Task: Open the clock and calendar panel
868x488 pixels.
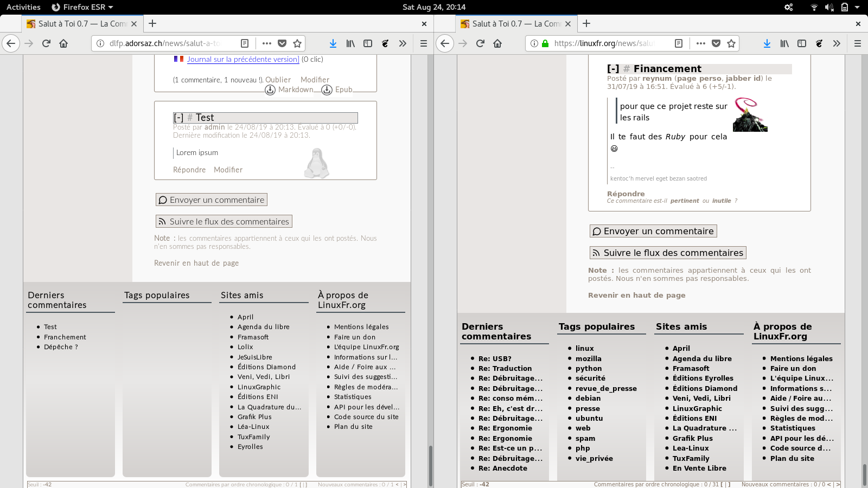Action: tap(434, 7)
